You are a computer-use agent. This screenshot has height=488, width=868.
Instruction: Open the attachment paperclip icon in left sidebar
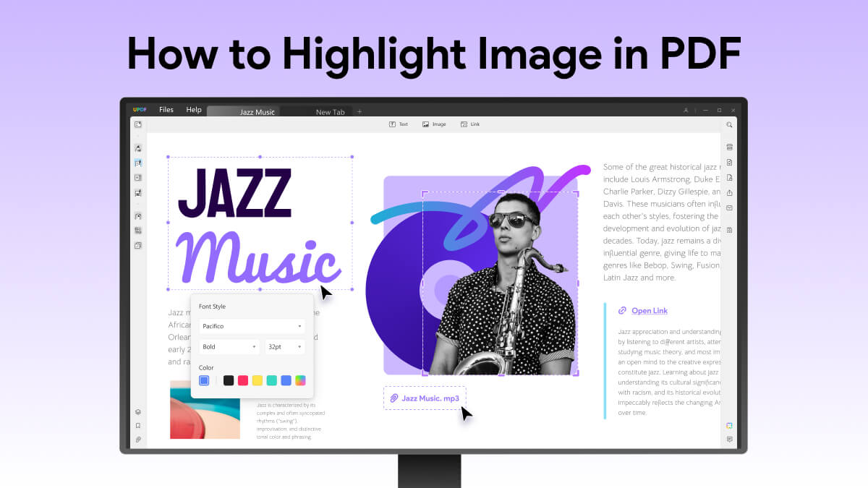tap(138, 440)
